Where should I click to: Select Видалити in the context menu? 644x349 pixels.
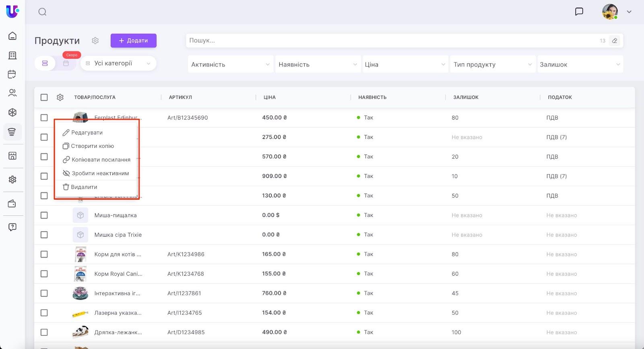pyautogui.click(x=84, y=187)
